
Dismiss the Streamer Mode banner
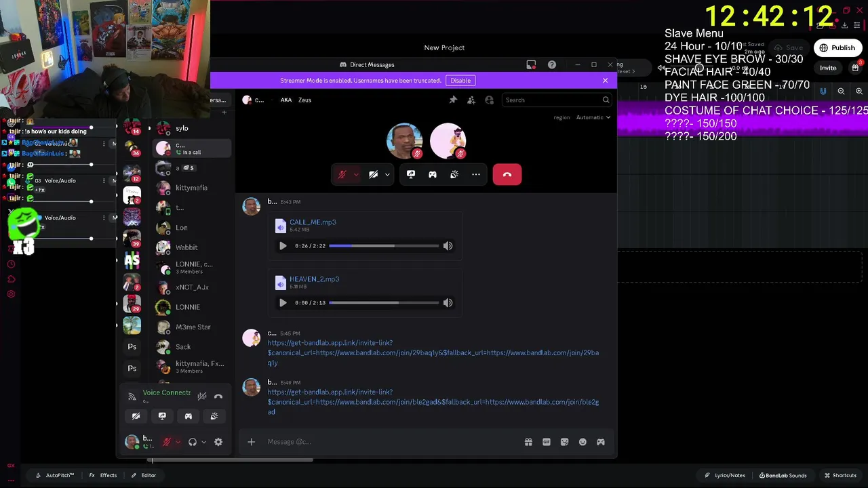(x=605, y=81)
